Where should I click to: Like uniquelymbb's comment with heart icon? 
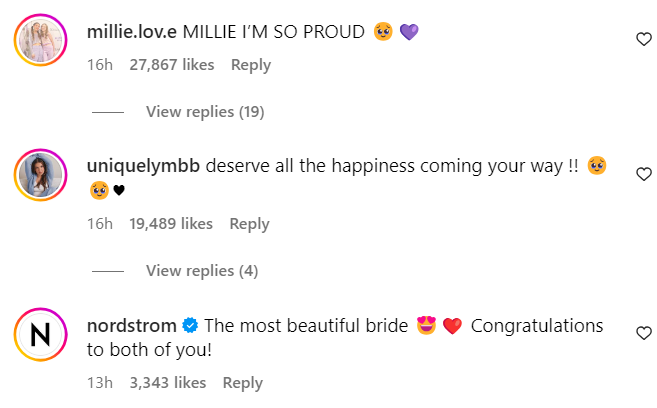coord(644,174)
